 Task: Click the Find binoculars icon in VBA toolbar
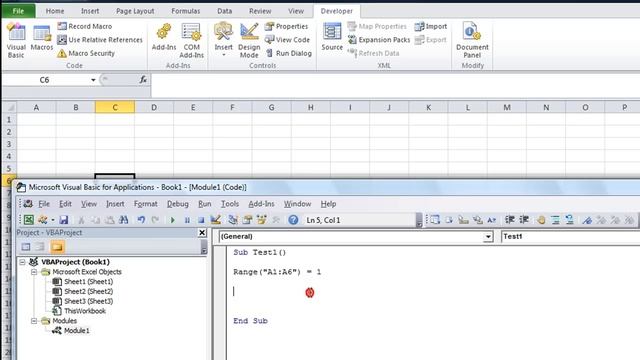point(124,220)
